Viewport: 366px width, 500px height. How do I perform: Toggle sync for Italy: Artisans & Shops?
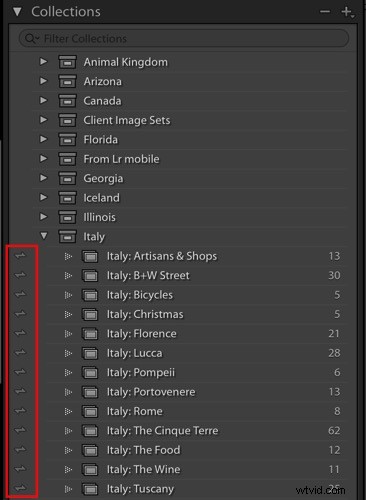[x=20, y=256]
